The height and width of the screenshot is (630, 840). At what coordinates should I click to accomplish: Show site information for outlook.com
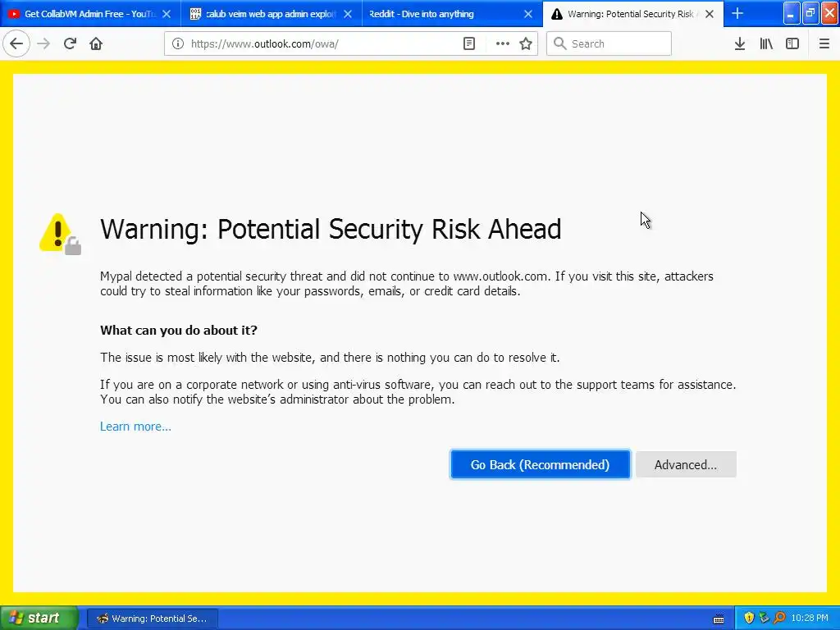tap(178, 44)
